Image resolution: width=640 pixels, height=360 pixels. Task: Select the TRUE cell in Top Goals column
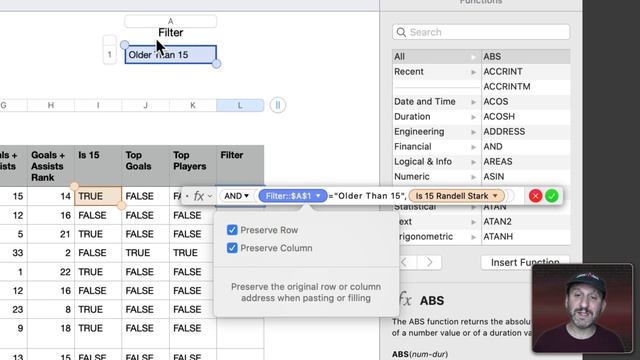point(145,253)
